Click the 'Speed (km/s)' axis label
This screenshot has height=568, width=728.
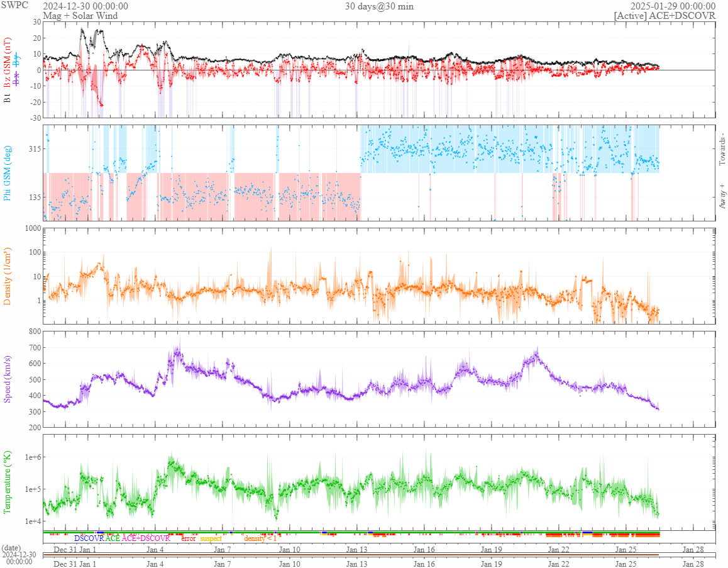pos(7,379)
